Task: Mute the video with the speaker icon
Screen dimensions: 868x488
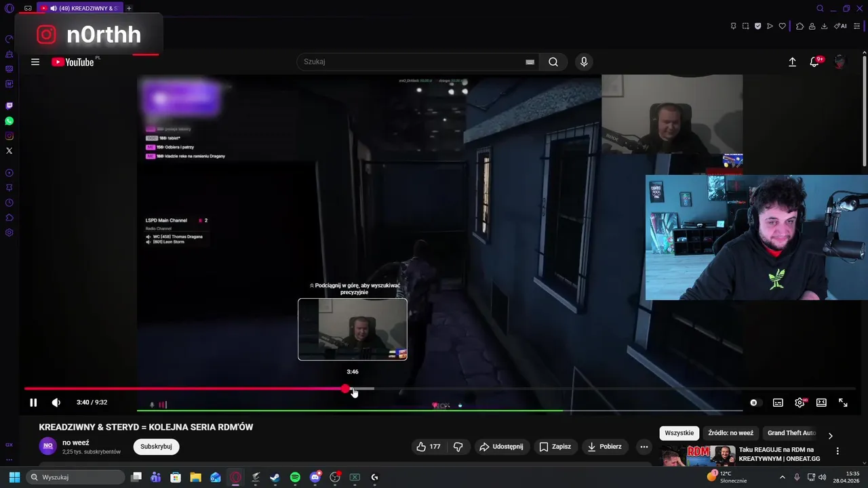Action: tap(56, 403)
